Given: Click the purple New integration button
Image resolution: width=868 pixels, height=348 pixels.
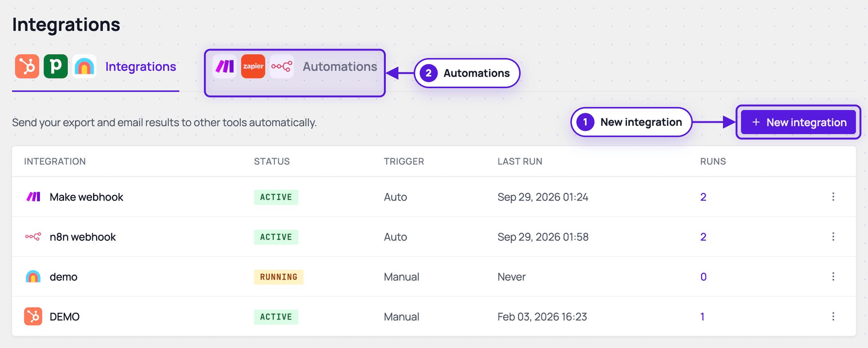Looking at the screenshot, I should click(x=799, y=122).
